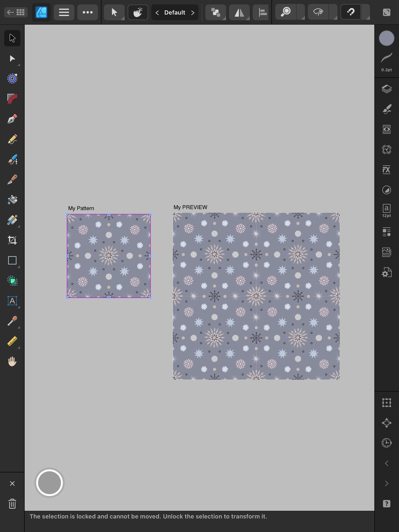This screenshot has height=532, width=399.
Task: Expand zoom options dropdown
Action: coord(301,12)
